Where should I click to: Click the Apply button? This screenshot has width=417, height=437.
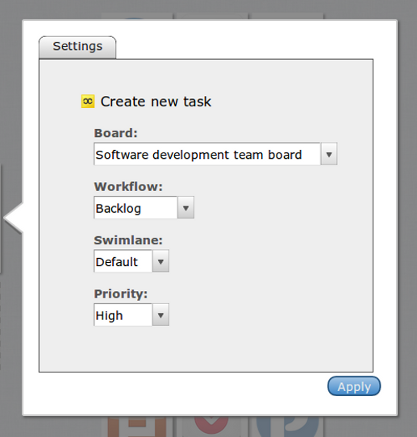tap(354, 386)
